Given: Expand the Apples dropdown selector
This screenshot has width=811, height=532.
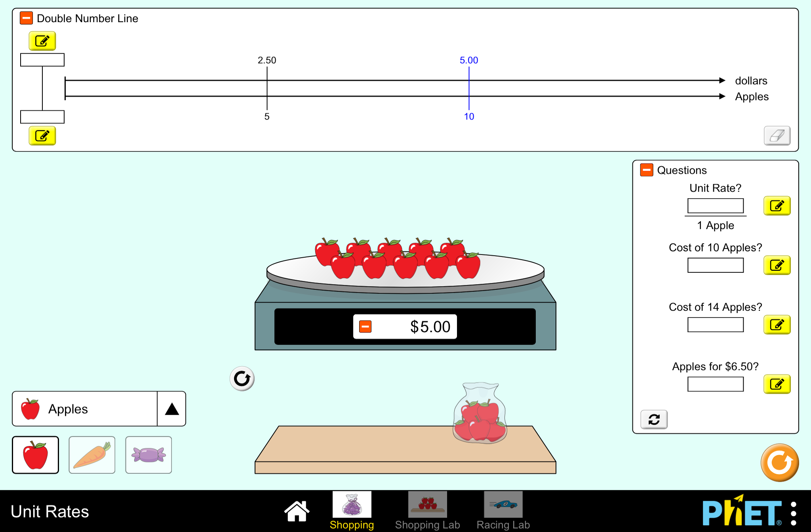Looking at the screenshot, I should pos(171,408).
